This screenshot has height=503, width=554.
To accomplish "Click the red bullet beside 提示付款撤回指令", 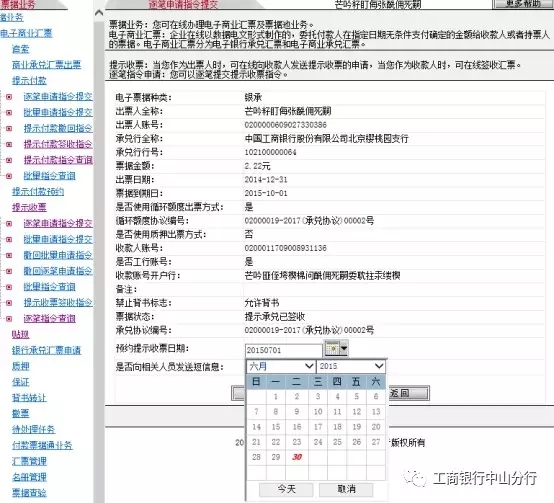I will [x=9, y=129].
